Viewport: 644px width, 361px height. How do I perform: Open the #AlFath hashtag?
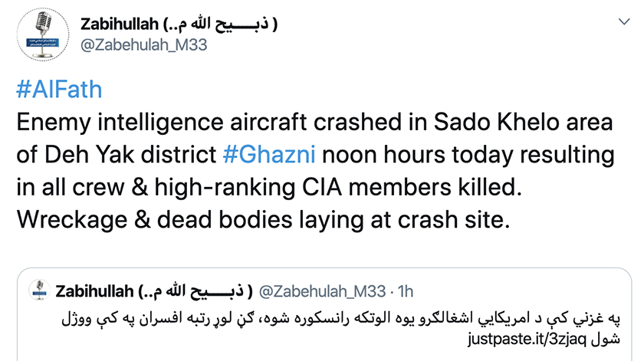click(58, 90)
